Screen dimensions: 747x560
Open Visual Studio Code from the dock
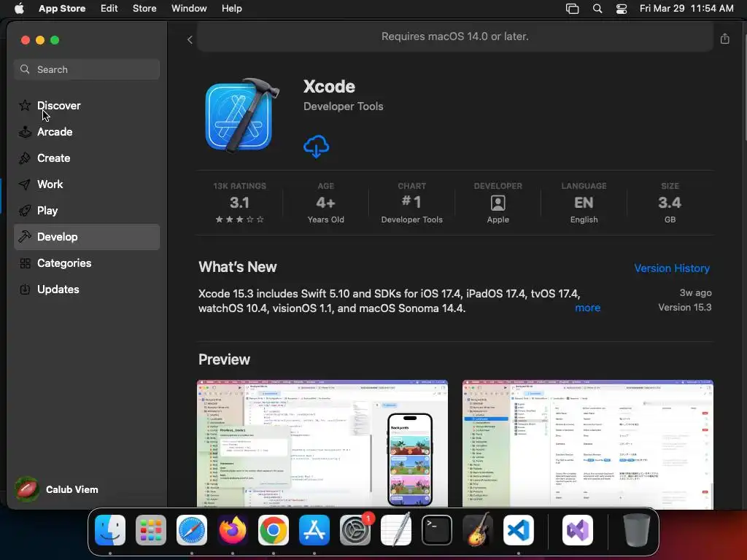coord(519,530)
